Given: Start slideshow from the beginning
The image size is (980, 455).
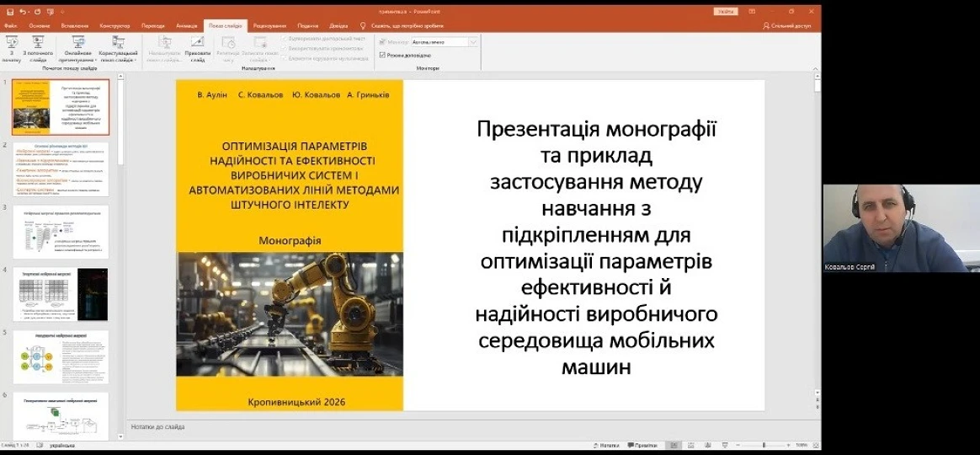Looking at the screenshot, I should 12,48.
